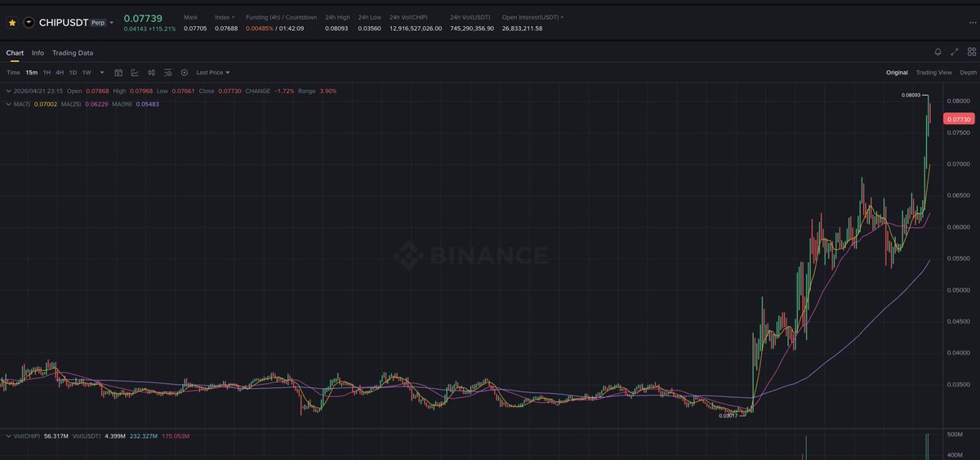Click the Index value 0.07688
The height and width of the screenshot is (460, 980).
coord(226,29)
